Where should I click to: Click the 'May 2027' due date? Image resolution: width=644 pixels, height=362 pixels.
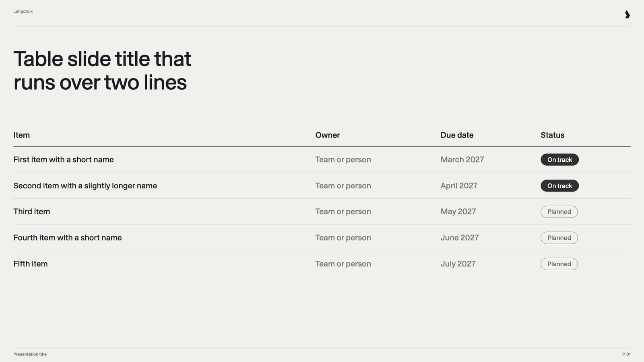458,212
